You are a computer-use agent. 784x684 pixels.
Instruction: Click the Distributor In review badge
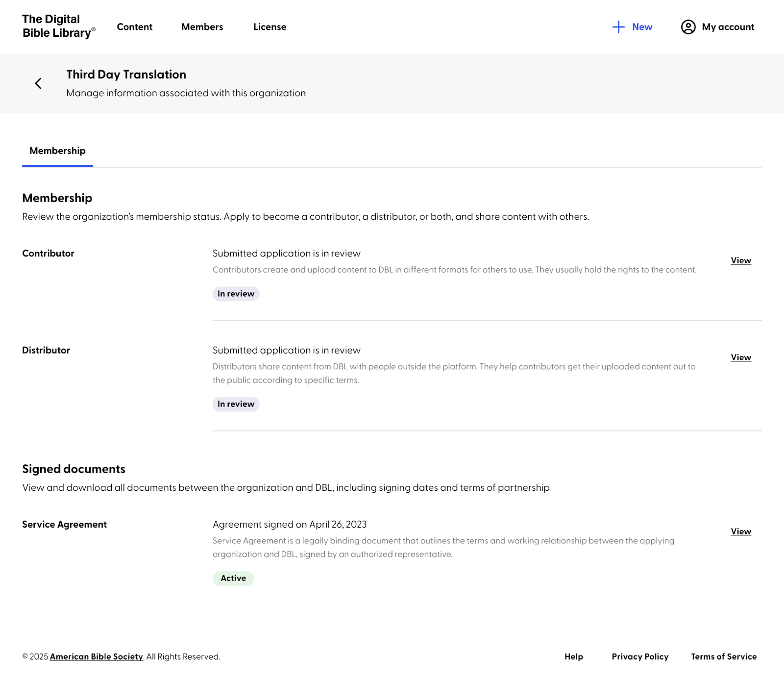tap(236, 404)
